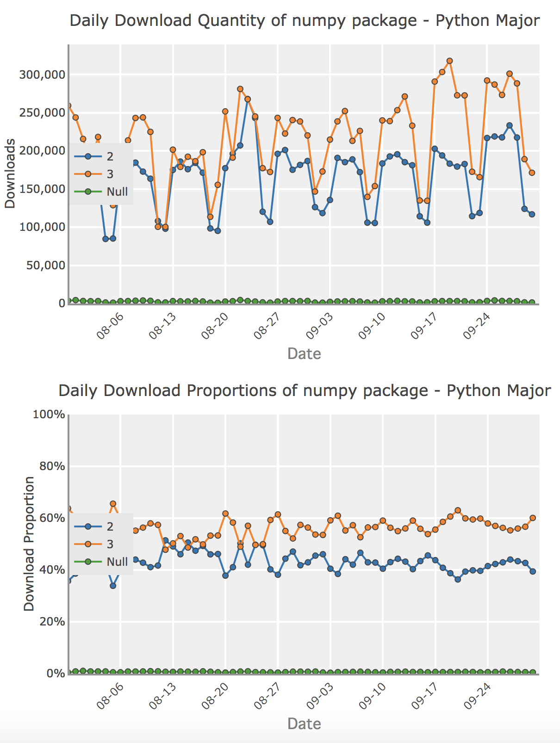Screen dimensions: 560x743
Task: Click 80% tick on bottom chart
Action: 52,466
